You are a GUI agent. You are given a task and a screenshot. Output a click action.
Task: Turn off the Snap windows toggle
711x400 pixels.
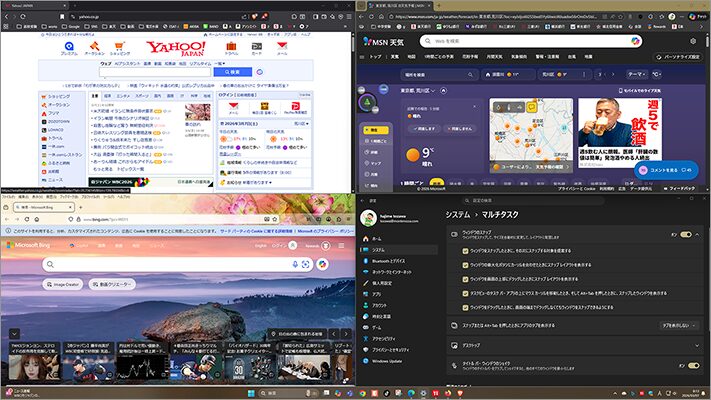[x=686, y=234]
